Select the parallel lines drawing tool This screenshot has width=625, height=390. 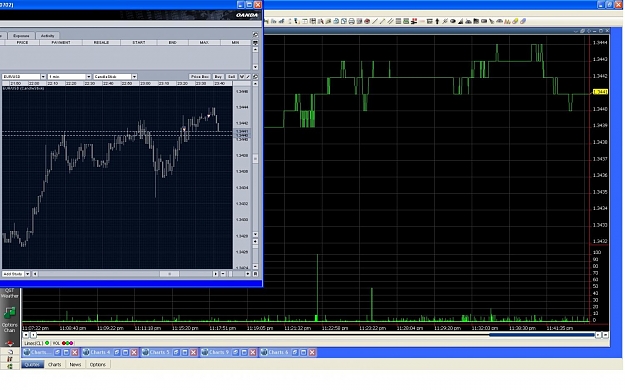tap(390, 21)
